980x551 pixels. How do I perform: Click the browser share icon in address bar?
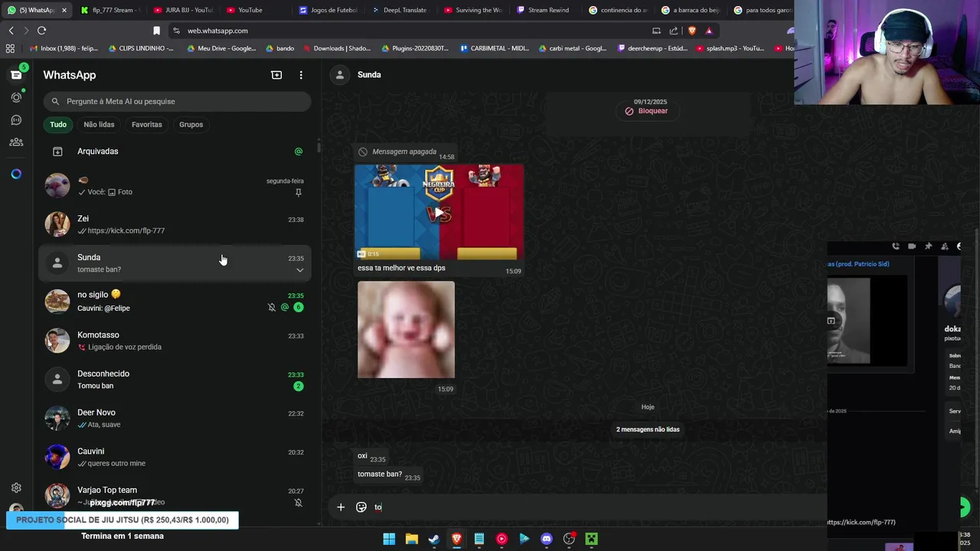click(x=674, y=31)
